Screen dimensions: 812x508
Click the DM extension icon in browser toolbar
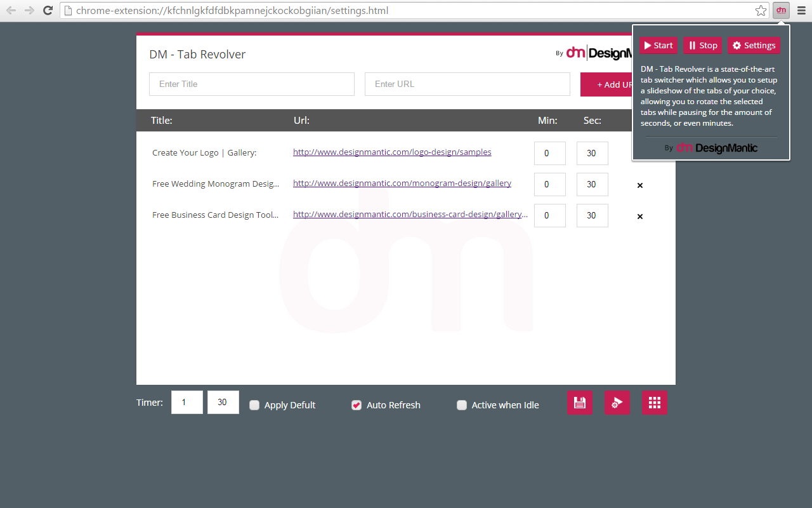point(781,10)
